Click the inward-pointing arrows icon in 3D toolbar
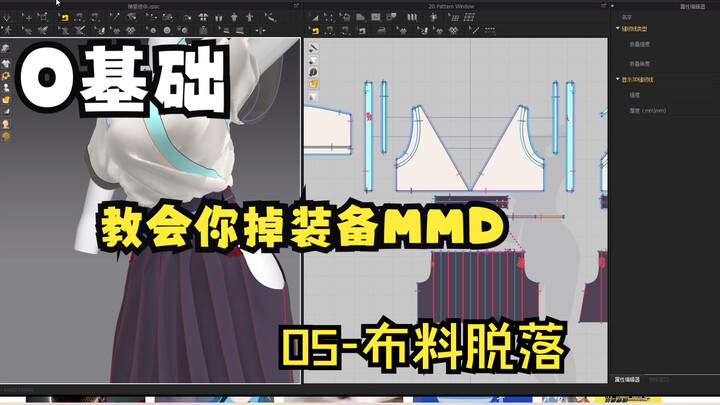This screenshot has height=405, width=720. (260, 31)
